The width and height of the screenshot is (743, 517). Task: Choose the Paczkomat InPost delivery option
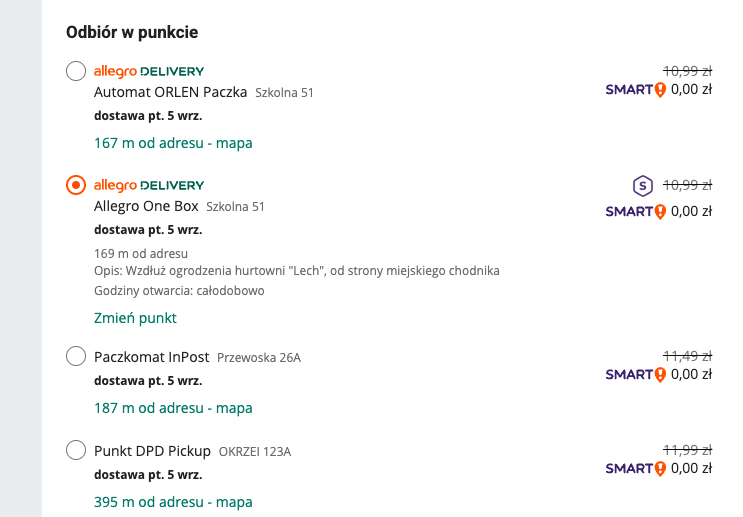pos(75,357)
